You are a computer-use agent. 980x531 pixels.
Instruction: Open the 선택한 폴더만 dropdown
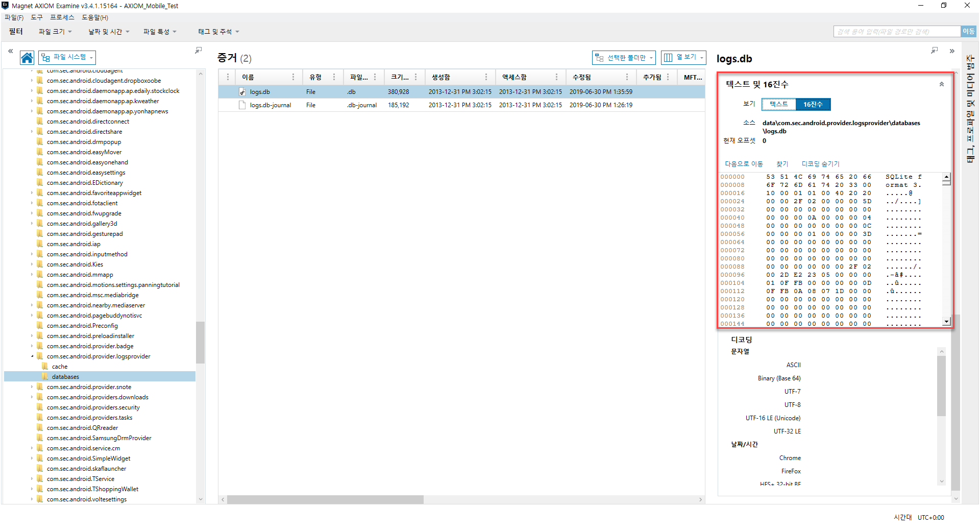click(x=624, y=58)
